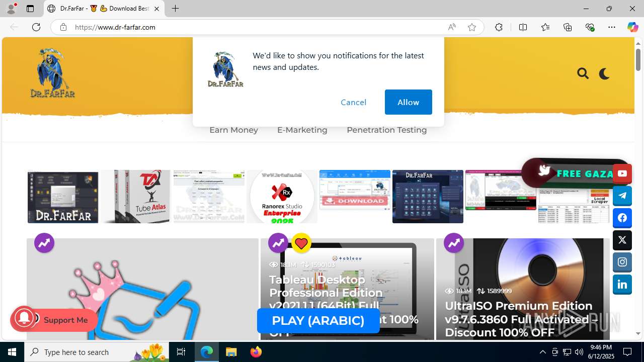
Task: Open the browser profile icon
Action: point(11,9)
